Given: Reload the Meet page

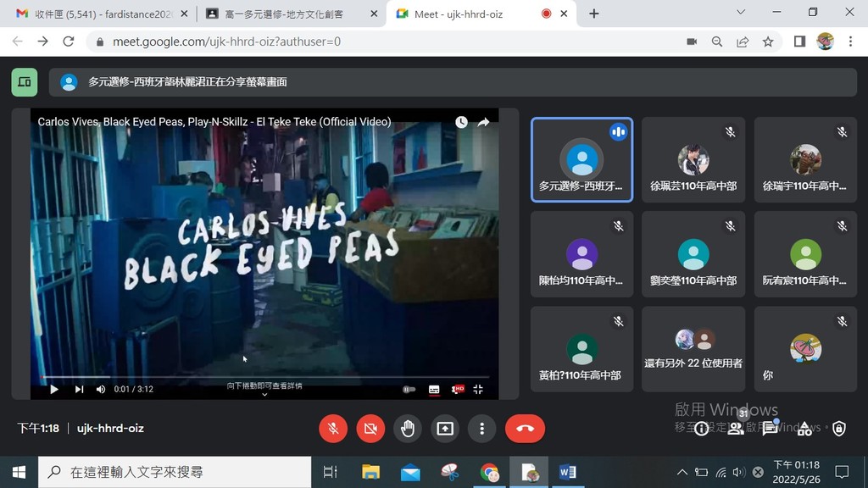Looking at the screenshot, I should (x=69, y=42).
